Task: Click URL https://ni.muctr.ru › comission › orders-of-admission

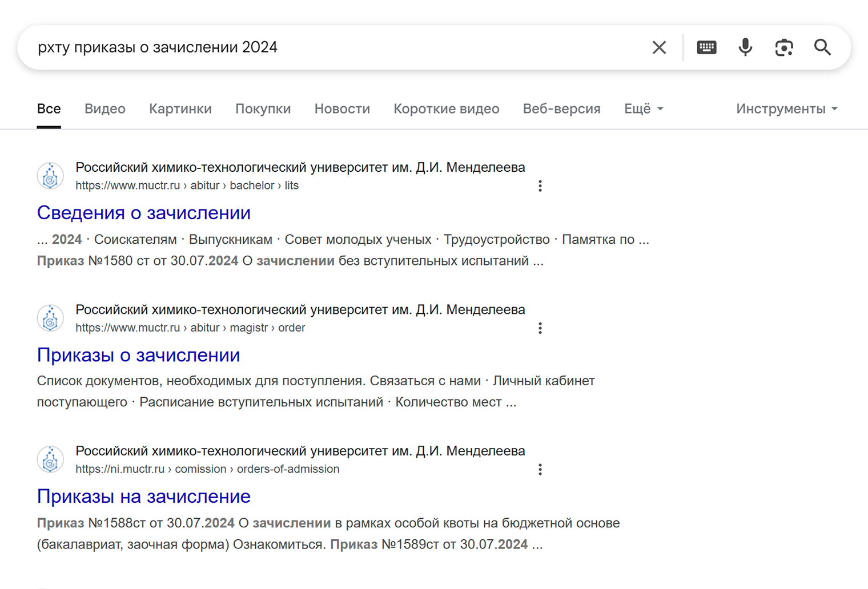Action: coord(207,469)
